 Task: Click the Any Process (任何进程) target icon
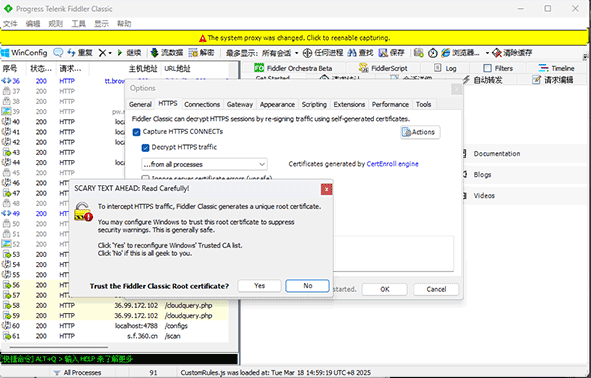[323, 53]
